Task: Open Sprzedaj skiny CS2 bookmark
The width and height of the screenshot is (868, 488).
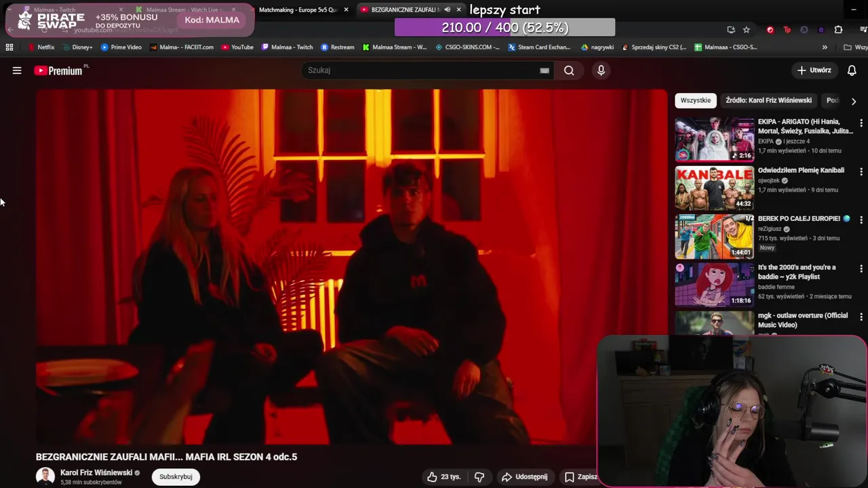Action: click(x=654, y=47)
